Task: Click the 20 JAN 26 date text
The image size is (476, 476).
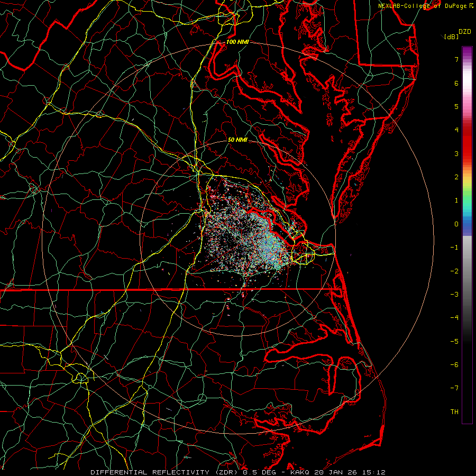Action: click(335, 472)
